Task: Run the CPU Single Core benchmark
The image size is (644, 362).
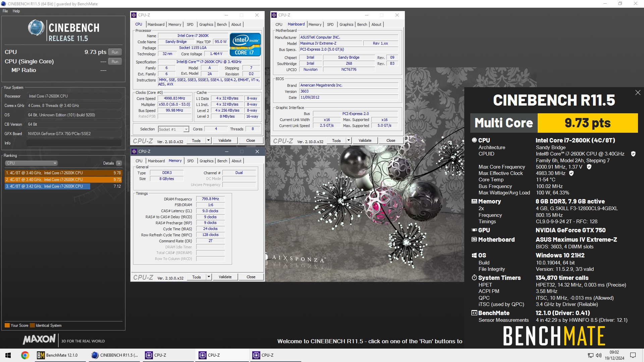Action: (x=115, y=62)
